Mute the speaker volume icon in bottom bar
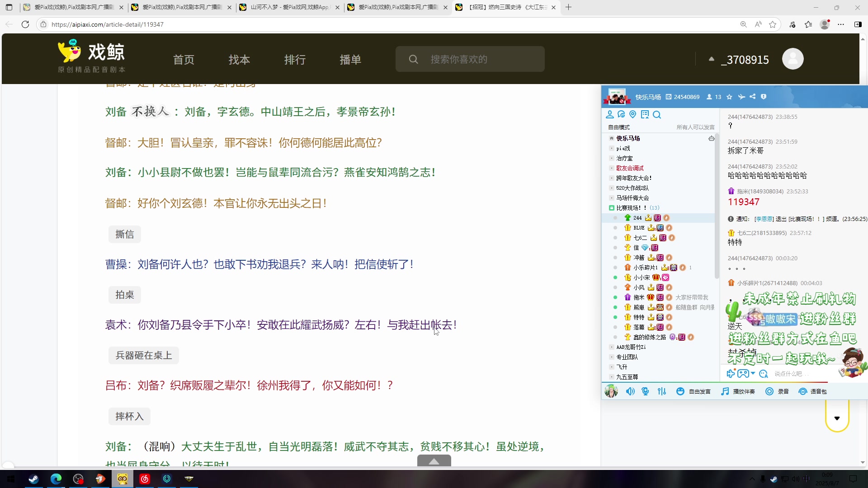 [x=630, y=391]
